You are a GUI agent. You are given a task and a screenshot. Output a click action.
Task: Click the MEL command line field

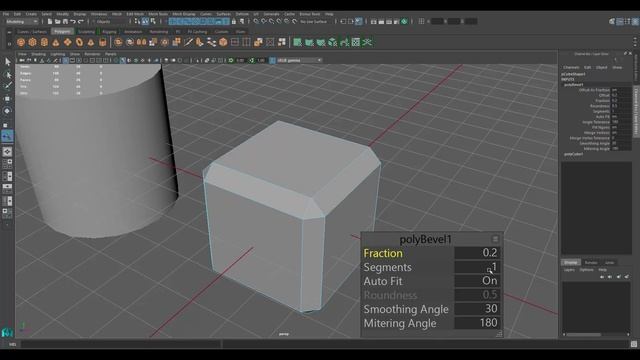121,344
